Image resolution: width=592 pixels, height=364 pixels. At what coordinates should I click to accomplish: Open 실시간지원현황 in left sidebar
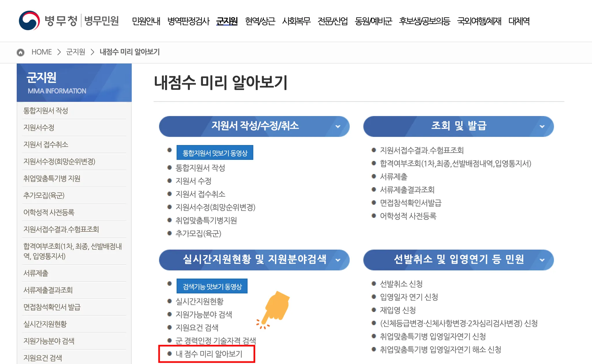(x=45, y=324)
